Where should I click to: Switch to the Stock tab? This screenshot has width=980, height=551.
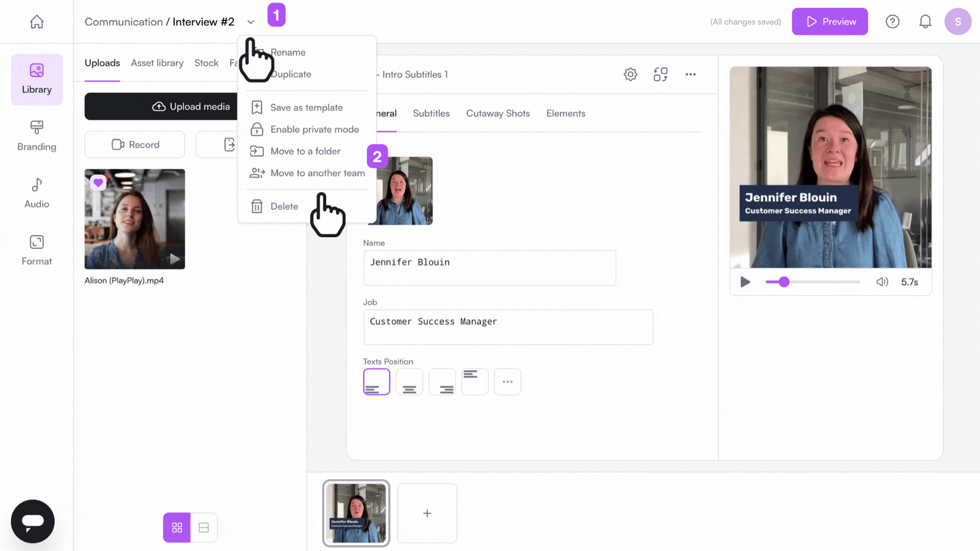pos(206,63)
